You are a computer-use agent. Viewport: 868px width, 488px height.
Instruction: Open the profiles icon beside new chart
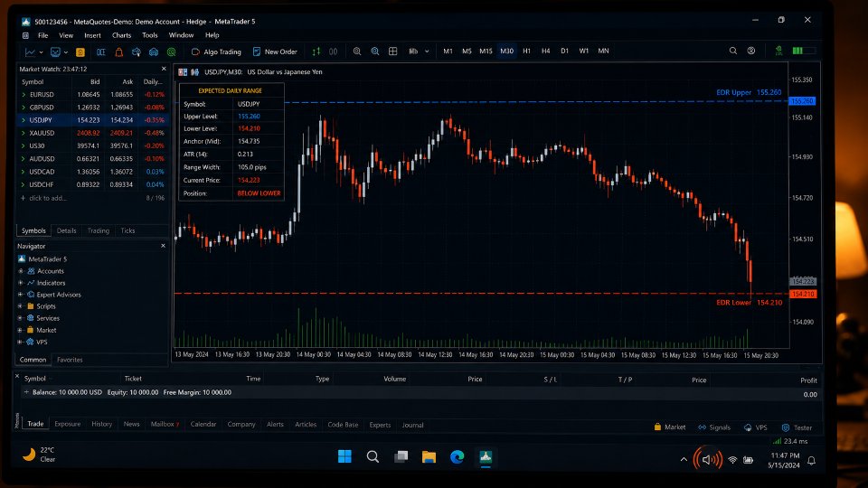click(55, 52)
